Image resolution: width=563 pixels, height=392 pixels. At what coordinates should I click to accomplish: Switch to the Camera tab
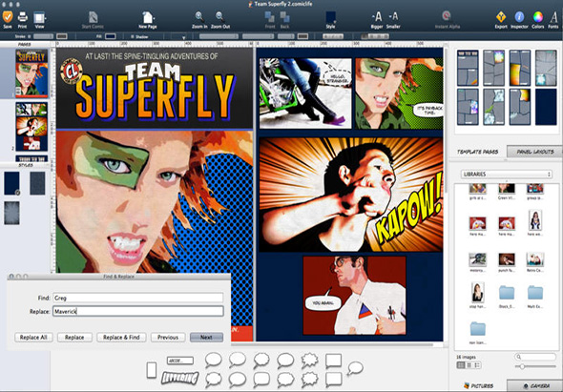click(535, 385)
